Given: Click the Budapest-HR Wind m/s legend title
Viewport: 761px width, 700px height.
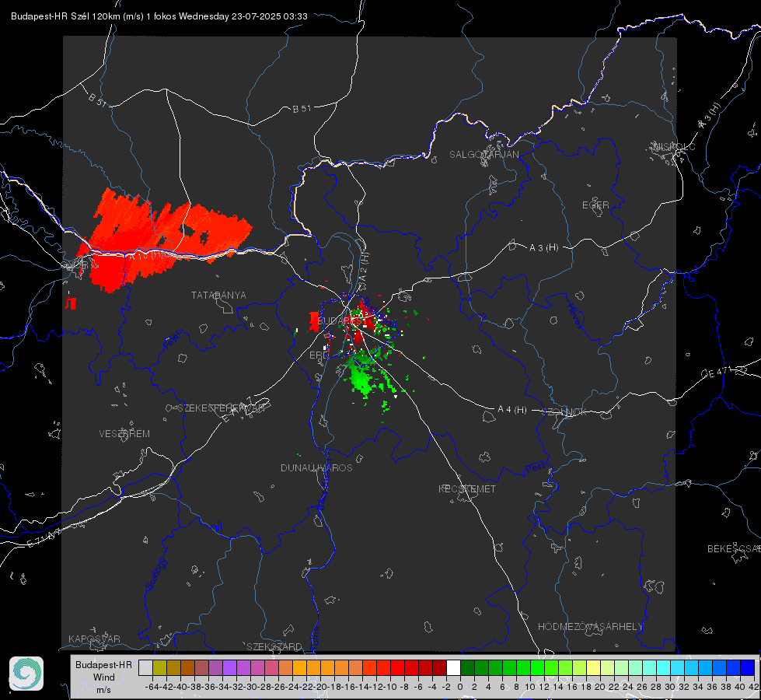Looking at the screenshot, I should pos(104,677).
